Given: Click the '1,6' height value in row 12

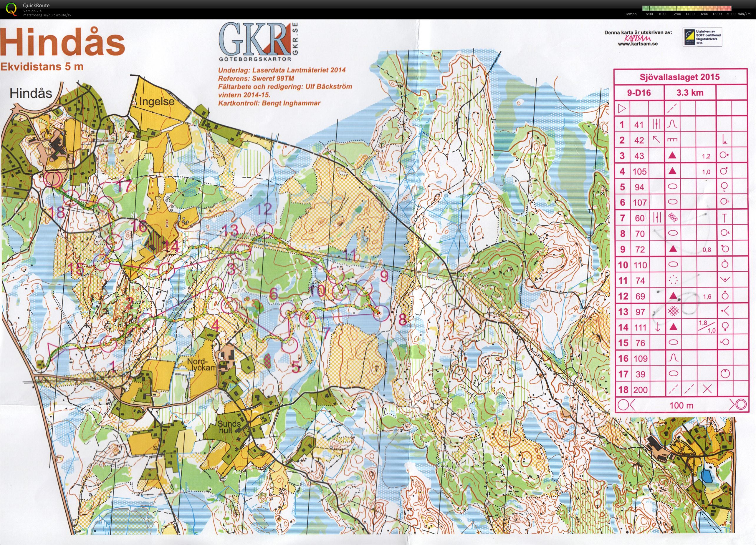Looking at the screenshot, I should (707, 296).
